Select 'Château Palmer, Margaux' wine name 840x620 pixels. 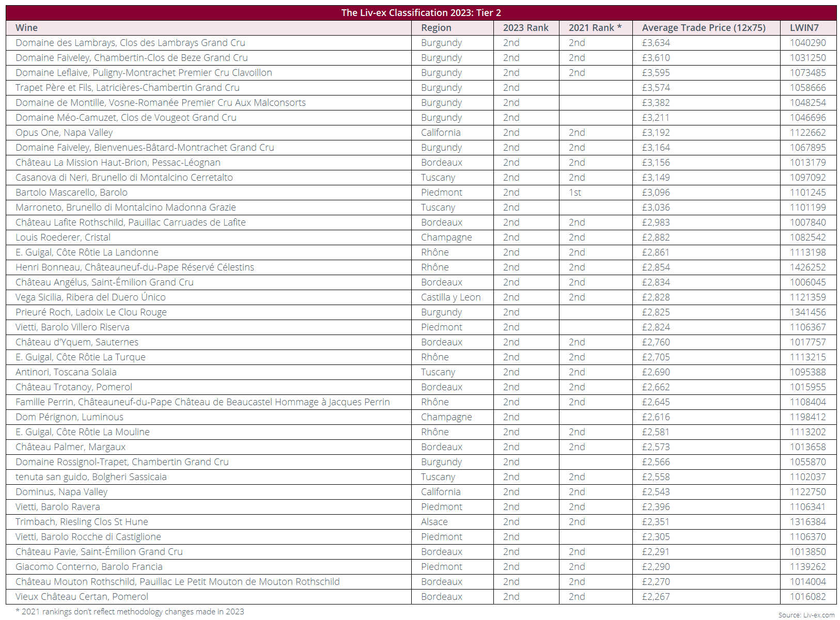[x=70, y=447]
